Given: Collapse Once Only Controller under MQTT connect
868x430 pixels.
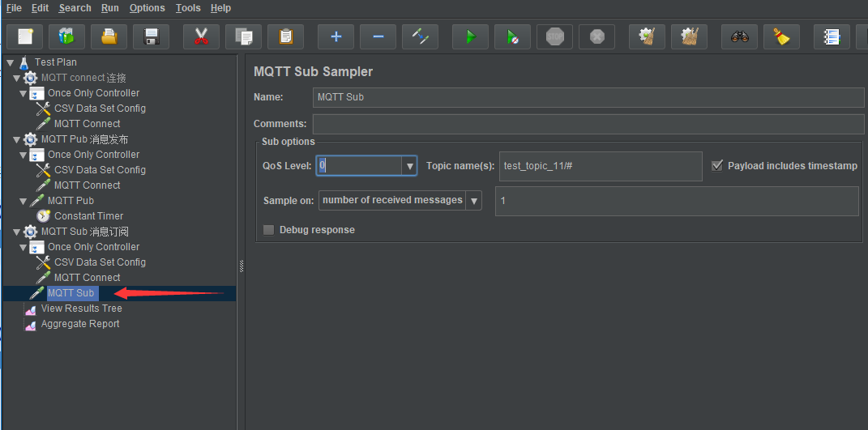Looking at the screenshot, I should coord(24,93).
